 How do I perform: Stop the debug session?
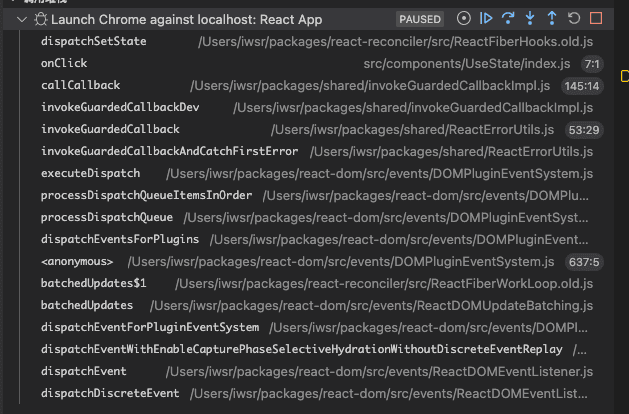596,19
